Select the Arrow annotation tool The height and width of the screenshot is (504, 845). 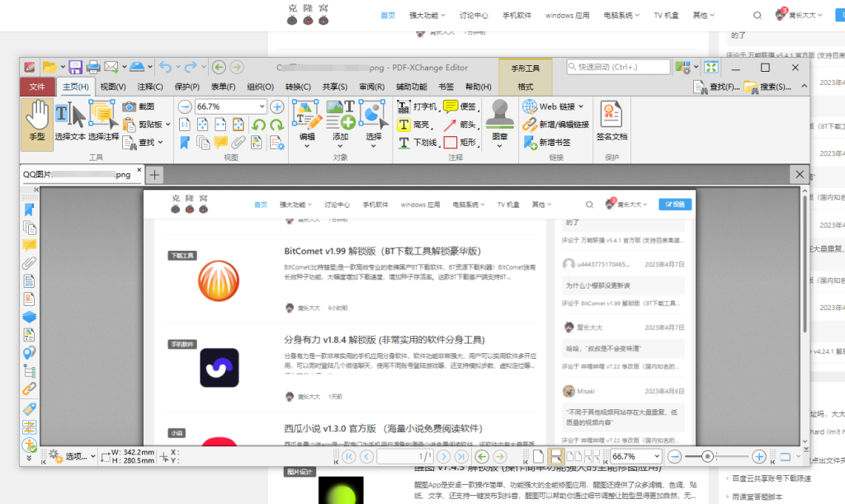460,125
